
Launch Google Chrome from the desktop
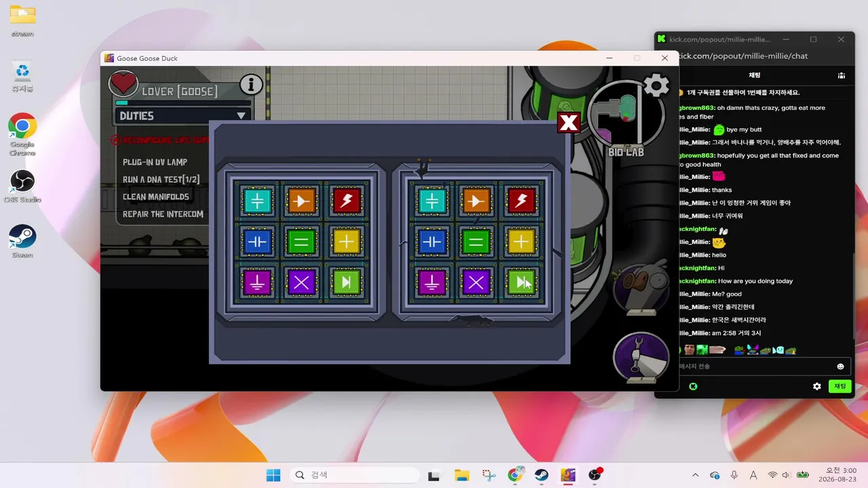click(x=22, y=134)
